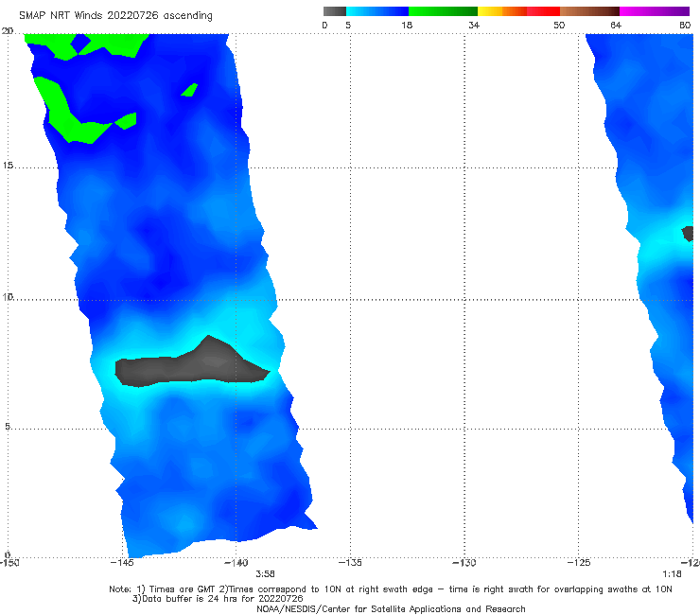Click the red segment of the color bar

coord(543,11)
